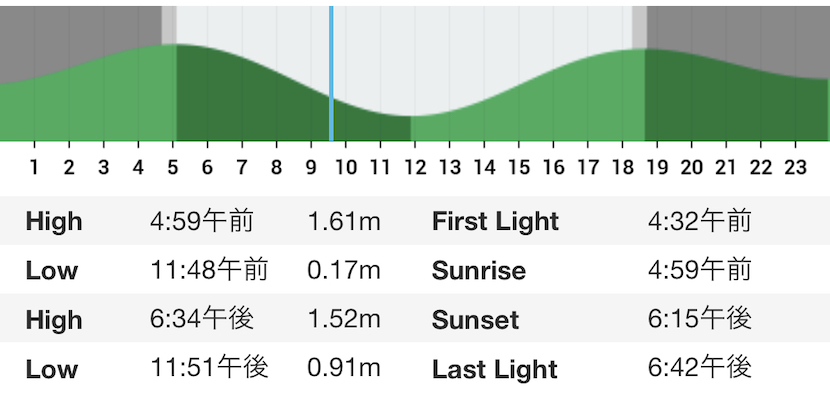Select hour 12 on the tide chart axis
830x402 pixels.
[416, 168]
